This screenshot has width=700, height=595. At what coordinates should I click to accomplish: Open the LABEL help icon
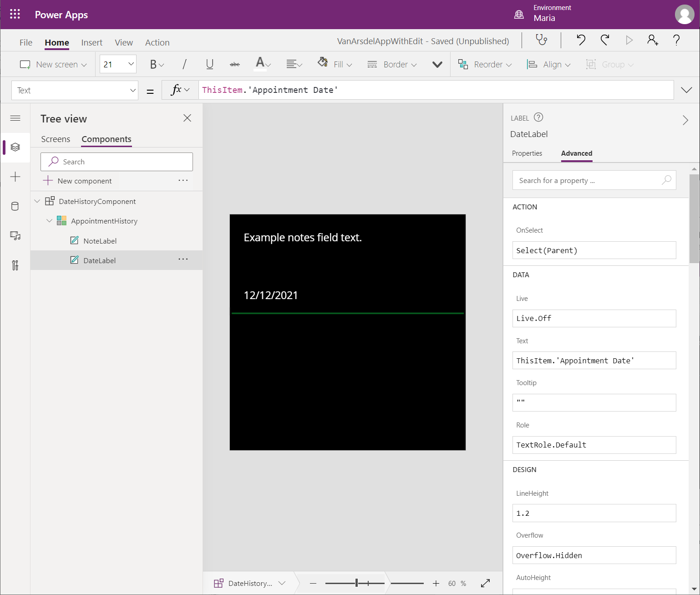tap(538, 117)
